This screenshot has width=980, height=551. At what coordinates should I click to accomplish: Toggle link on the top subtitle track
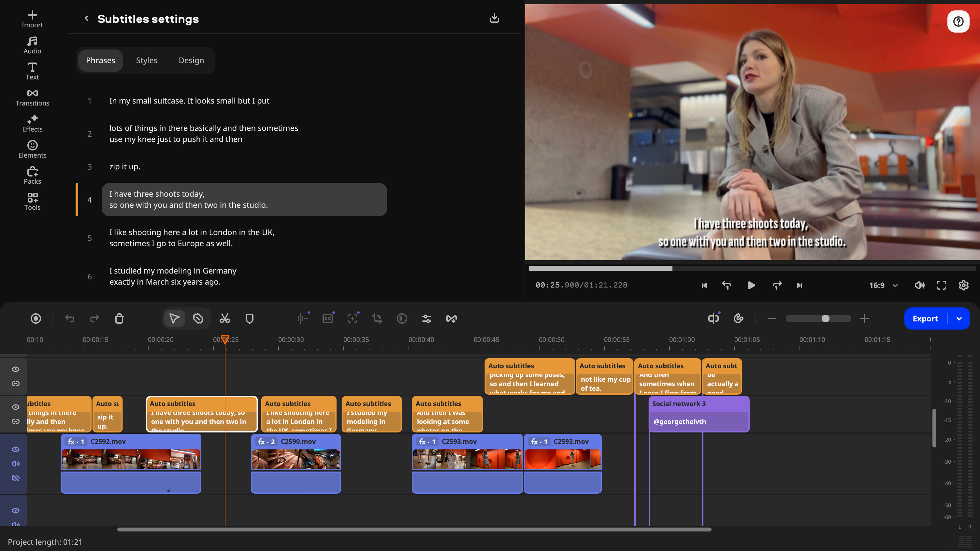click(x=16, y=384)
